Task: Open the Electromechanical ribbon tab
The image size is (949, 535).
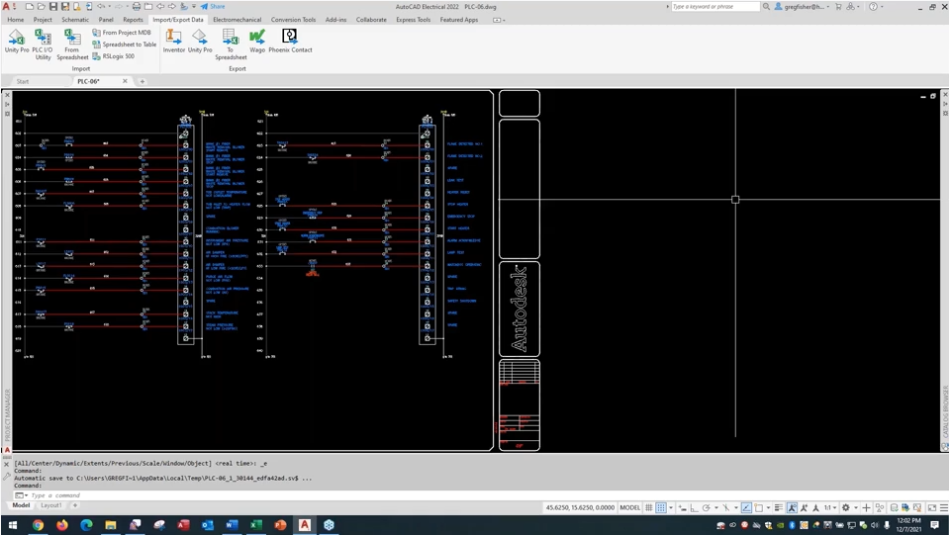Action: pos(237,19)
